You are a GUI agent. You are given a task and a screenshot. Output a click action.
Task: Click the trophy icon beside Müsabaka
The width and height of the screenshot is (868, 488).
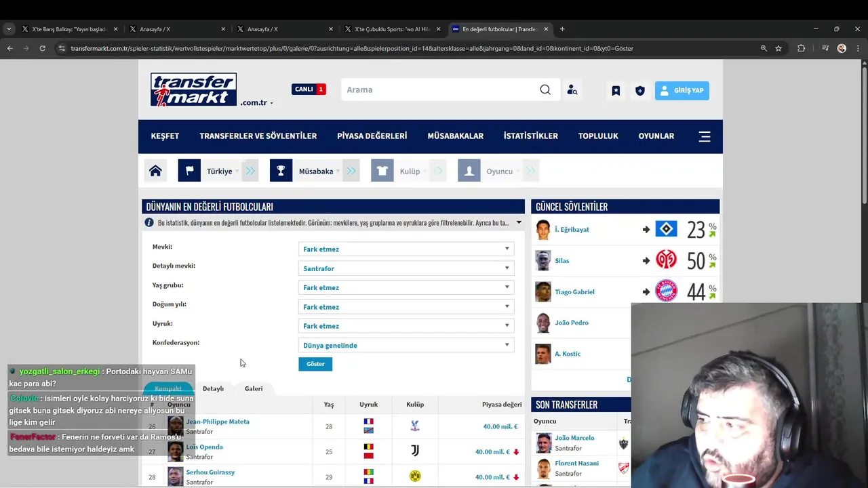tap(281, 171)
